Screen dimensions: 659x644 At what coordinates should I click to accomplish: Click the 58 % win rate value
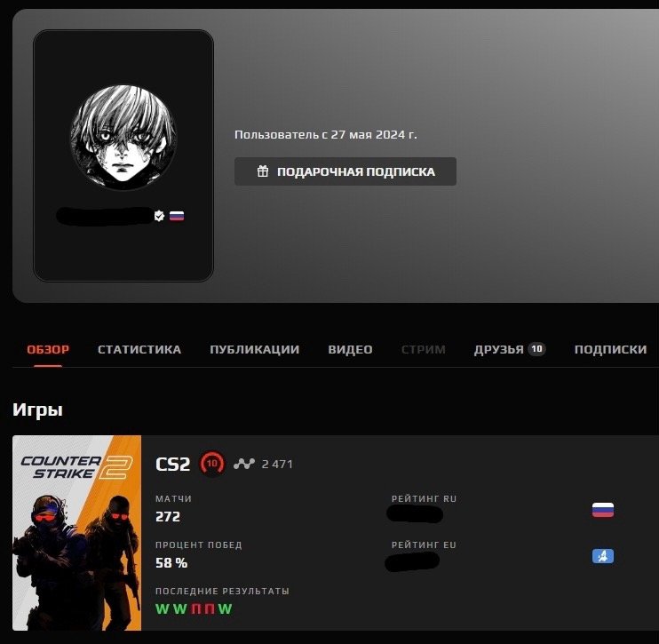[171, 563]
